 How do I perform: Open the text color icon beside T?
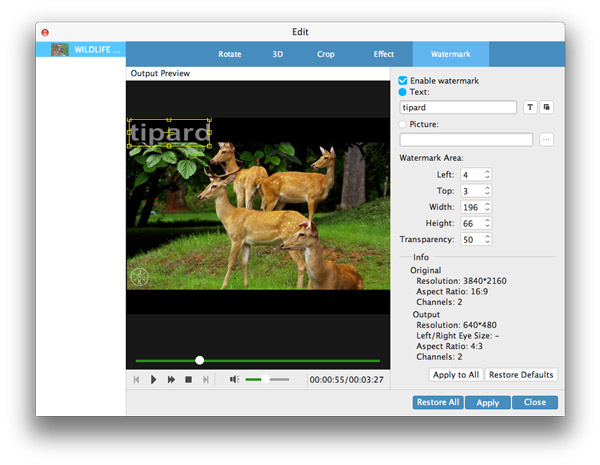click(x=546, y=107)
